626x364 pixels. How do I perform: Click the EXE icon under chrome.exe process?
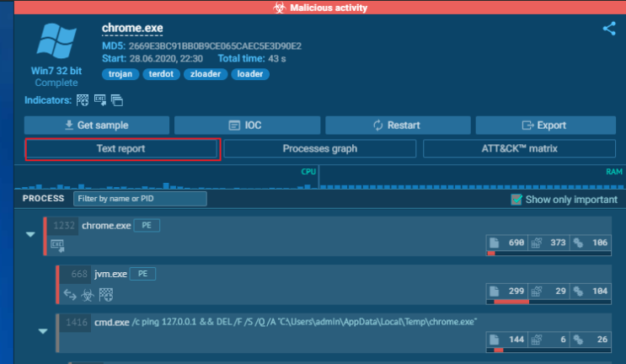click(57, 246)
